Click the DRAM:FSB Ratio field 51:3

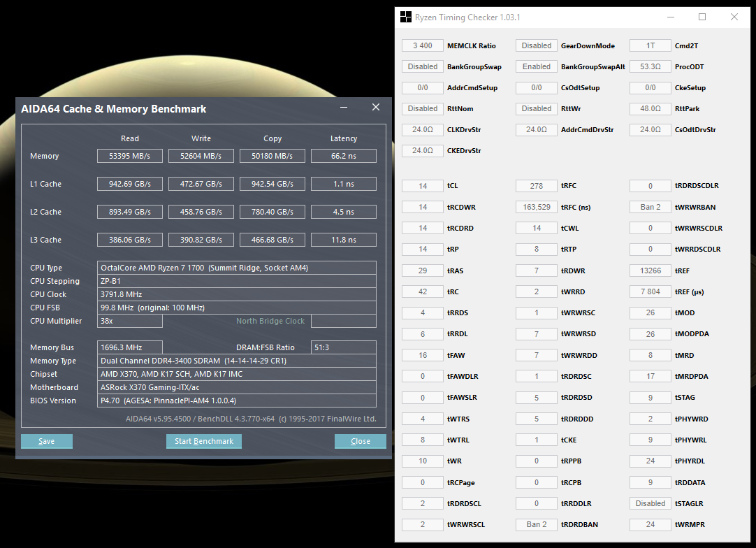(344, 347)
